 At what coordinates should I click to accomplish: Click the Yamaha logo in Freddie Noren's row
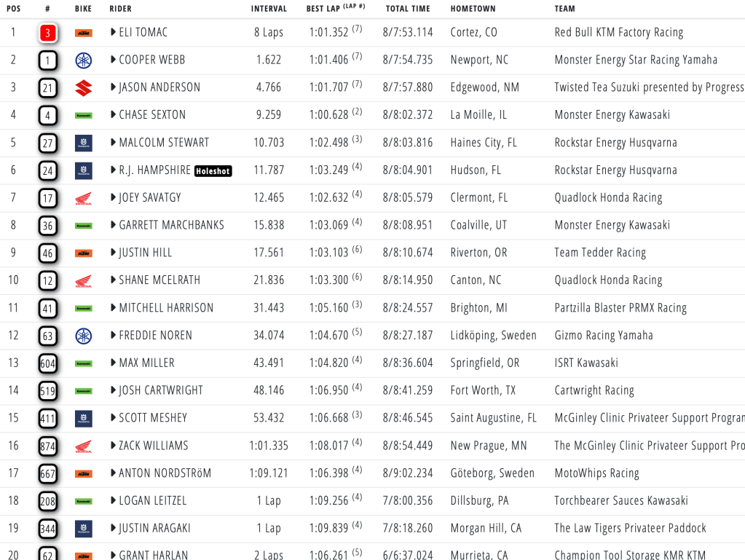(x=84, y=336)
